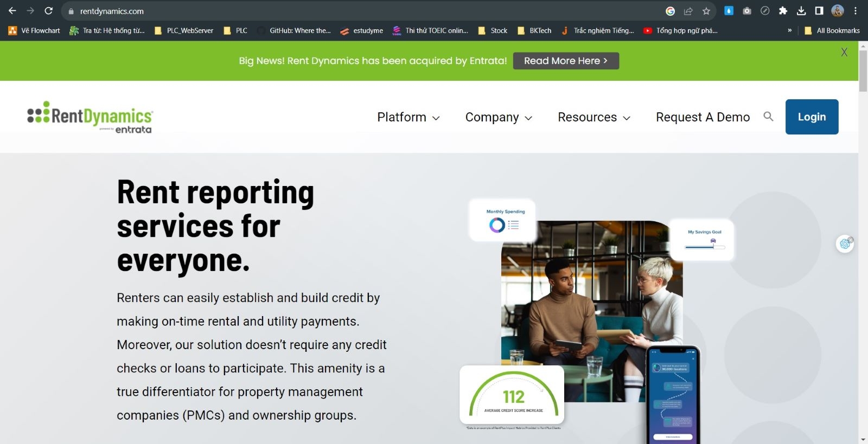Open Thi thử TOEIC online bookmark
Viewport: 868px width, 444px height.
tap(430, 31)
